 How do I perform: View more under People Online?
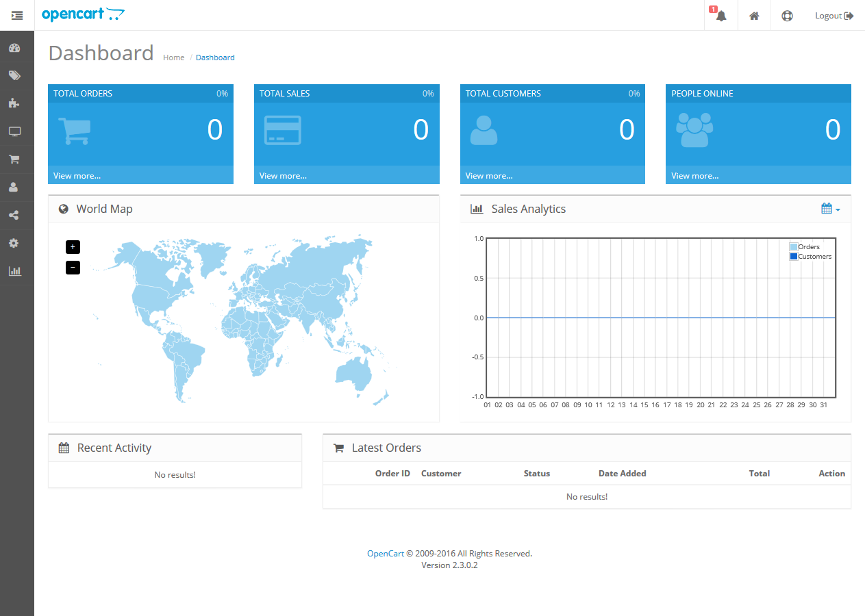(x=694, y=176)
